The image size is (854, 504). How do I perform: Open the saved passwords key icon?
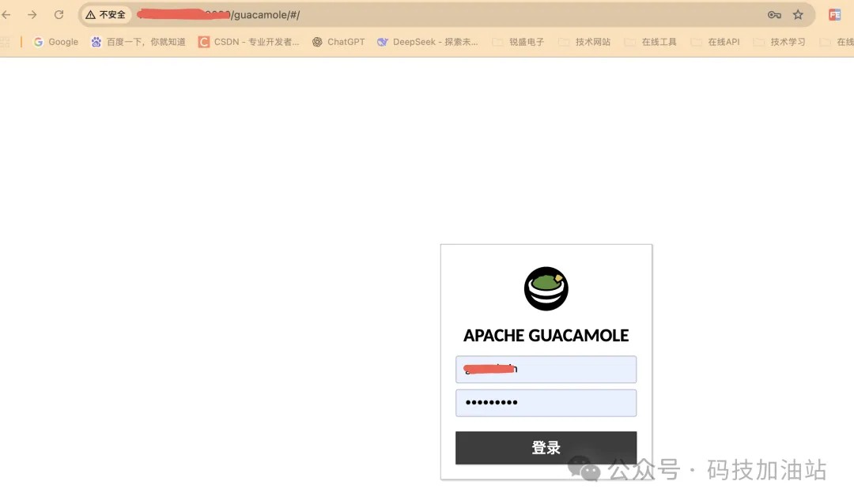pyautogui.click(x=774, y=15)
